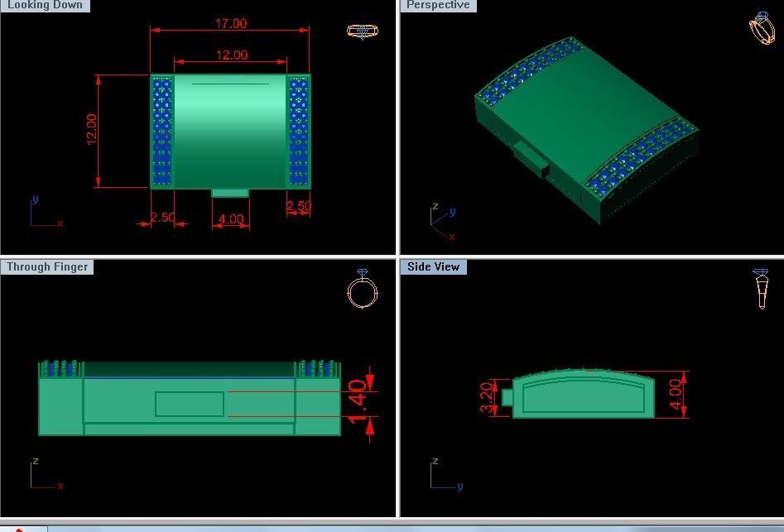Select the right 2.50 dimension text

[x=299, y=206]
